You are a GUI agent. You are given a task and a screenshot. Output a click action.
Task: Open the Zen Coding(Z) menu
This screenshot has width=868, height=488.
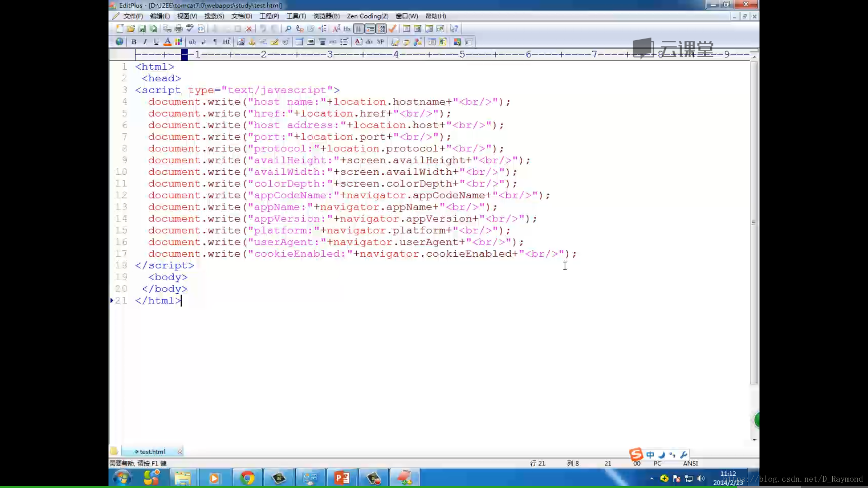(x=368, y=16)
